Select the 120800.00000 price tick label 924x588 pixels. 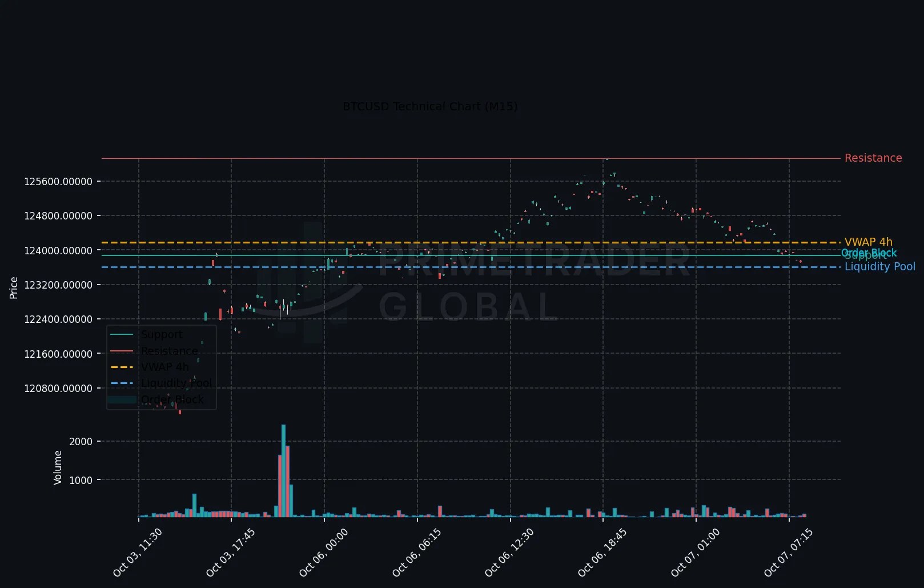58,389
